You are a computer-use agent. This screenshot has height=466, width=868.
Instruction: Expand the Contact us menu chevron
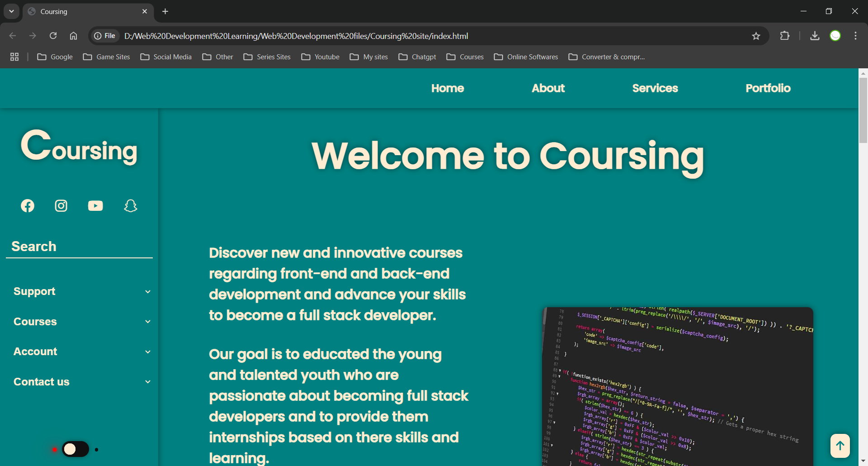point(148,382)
